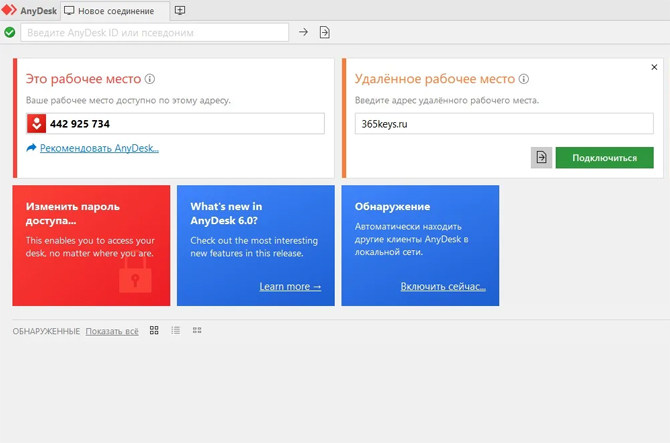This screenshot has height=443, width=670.
Task: Click the AnyDesk logo icon
Action: click(9, 10)
